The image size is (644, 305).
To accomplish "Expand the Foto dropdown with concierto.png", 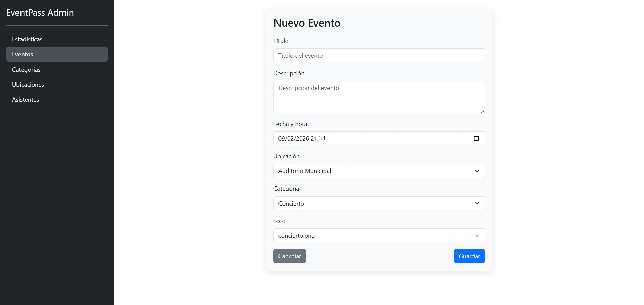I will coord(379,236).
